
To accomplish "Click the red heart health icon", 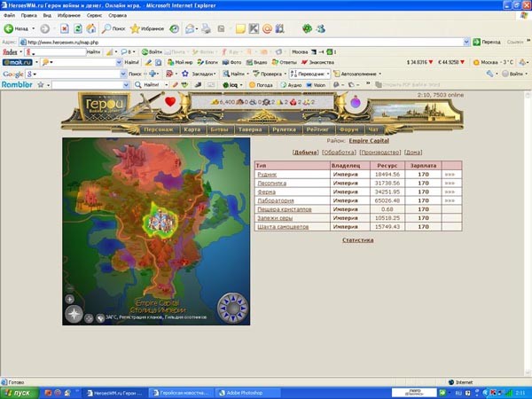I will point(171,103).
